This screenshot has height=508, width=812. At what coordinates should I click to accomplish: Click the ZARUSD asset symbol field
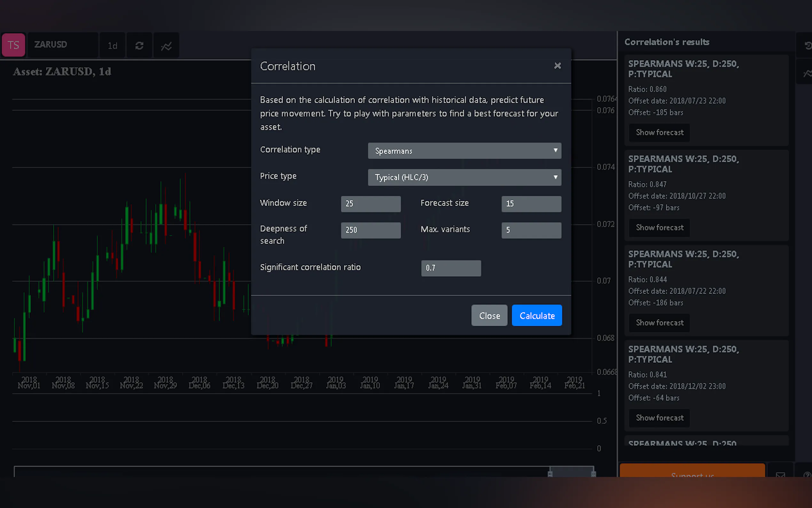click(x=63, y=45)
